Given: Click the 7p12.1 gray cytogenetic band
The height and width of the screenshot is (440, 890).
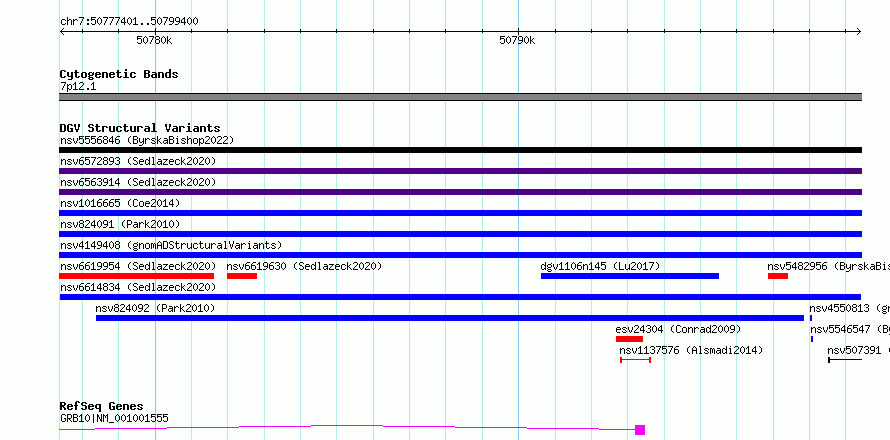Looking at the screenshot, I should pyautogui.click(x=460, y=97).
